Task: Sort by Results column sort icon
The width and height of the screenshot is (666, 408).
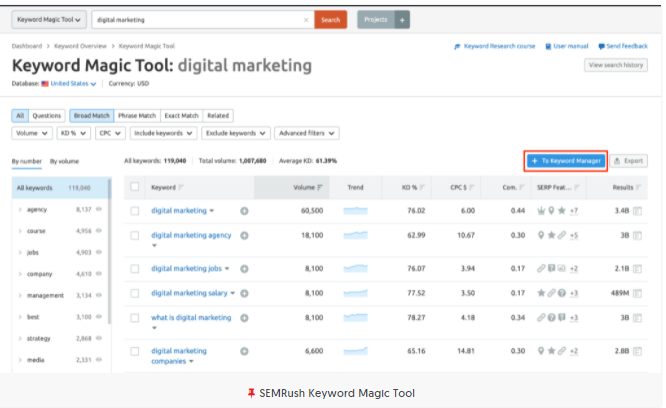Action: click(x=638, y=187)
